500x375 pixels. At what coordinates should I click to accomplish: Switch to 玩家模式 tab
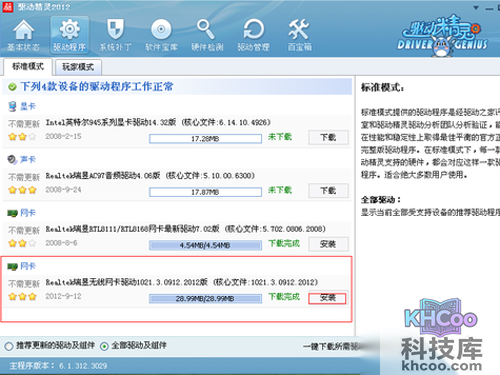click(78, 67)
